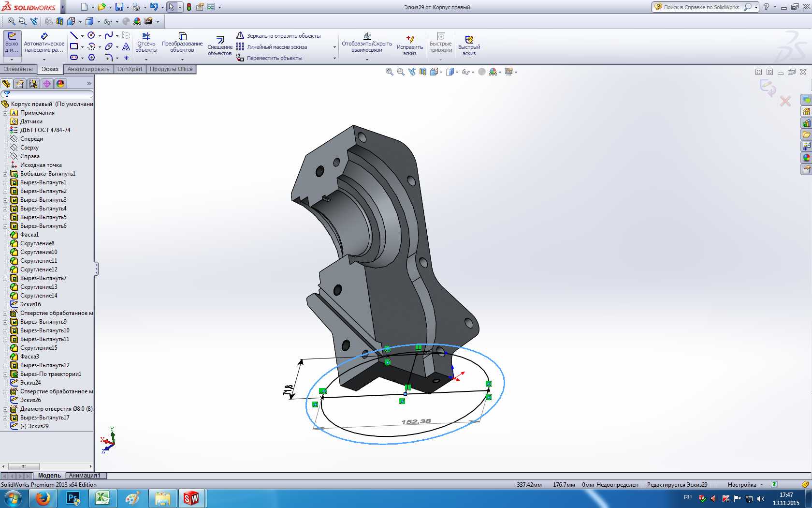Open DisplayManager tab in left panel
This screenshot has width=812, height=508.
(x=60, y=84)
